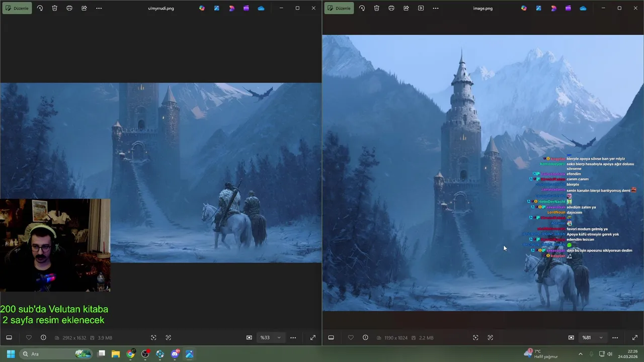The width and height of the screenshot is (644, 362).
Task: Open Copilot icon in the ulmyrrudi.png window
Action: click(202, 8)
